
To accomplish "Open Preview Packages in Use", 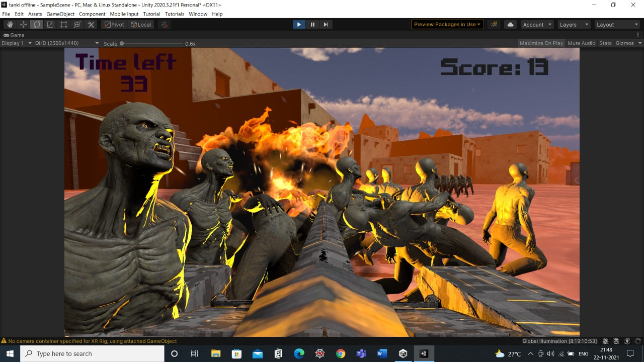I will coord(447,24).
